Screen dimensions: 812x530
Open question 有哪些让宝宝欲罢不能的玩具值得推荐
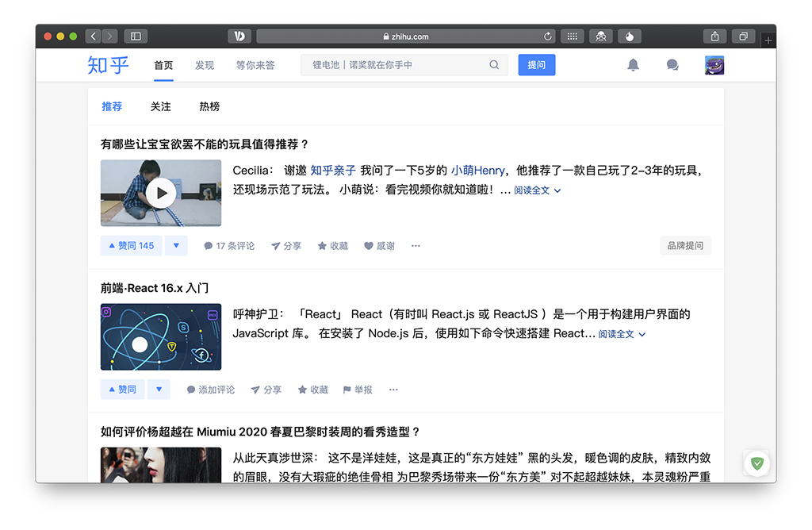tap(205, 144)
